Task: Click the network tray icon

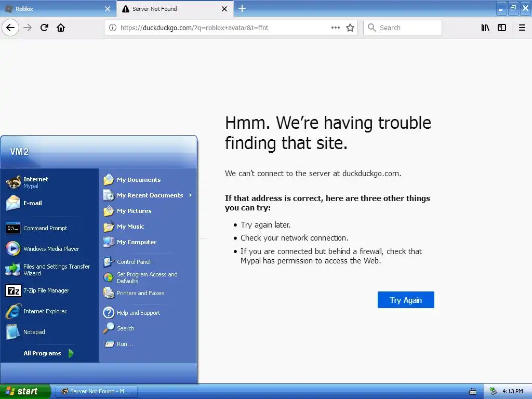Action: click(494, 392)
